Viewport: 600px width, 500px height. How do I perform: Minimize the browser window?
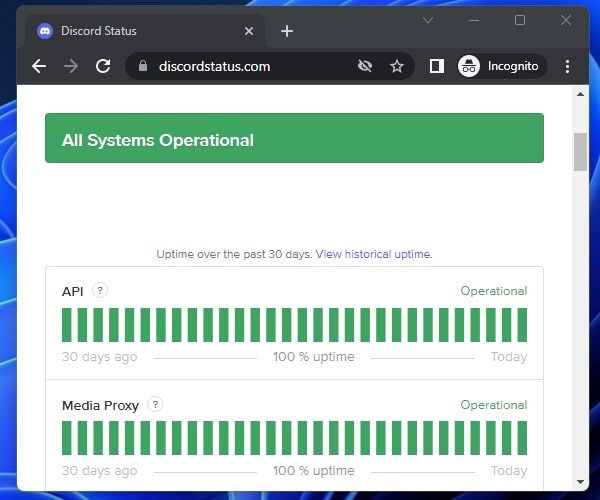[474, 20]
